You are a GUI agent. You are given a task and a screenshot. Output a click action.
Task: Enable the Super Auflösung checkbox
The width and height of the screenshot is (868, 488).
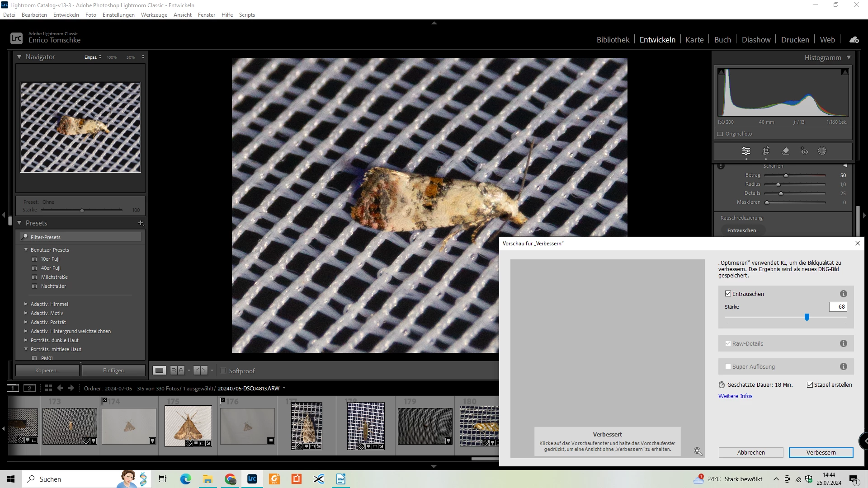tap(728, 366)
